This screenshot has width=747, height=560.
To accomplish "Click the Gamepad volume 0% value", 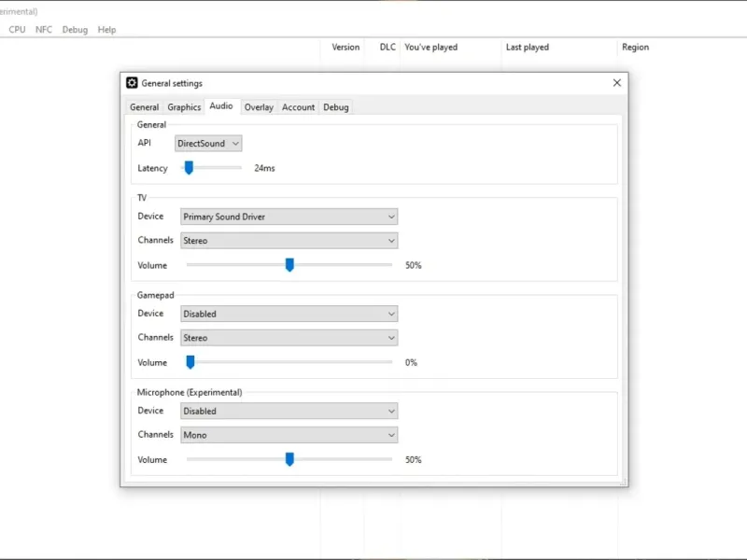I will [411, 362].
